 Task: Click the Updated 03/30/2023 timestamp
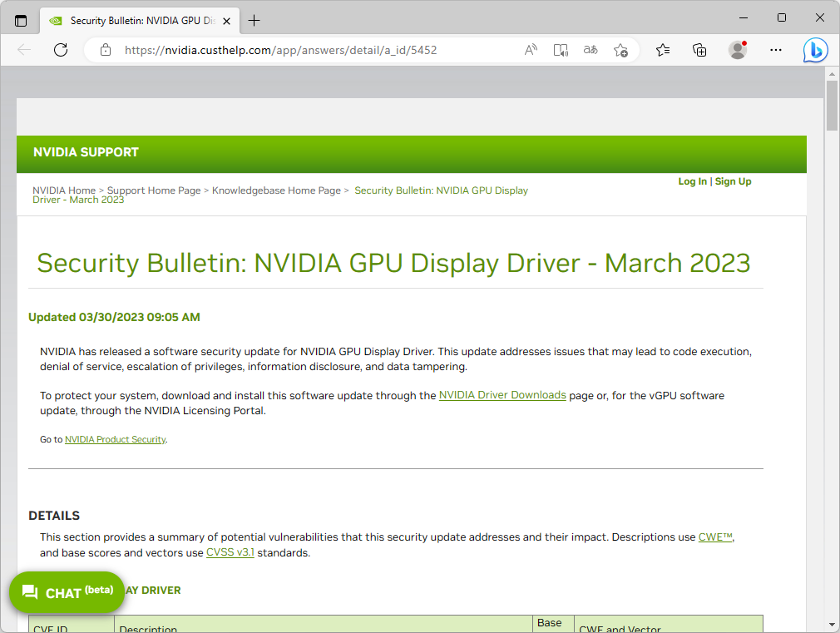click(114, 317)
